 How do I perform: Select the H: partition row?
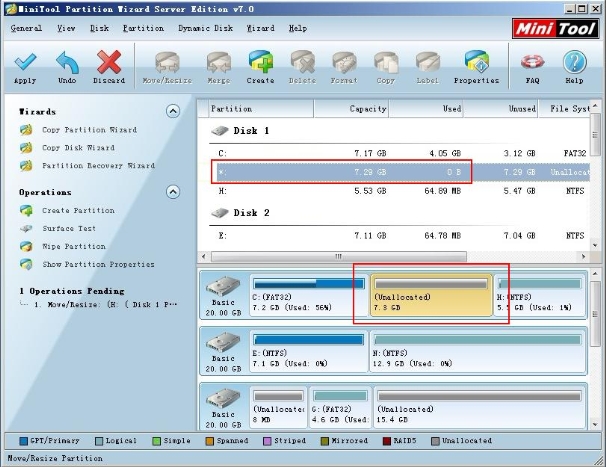click(399, 191)
